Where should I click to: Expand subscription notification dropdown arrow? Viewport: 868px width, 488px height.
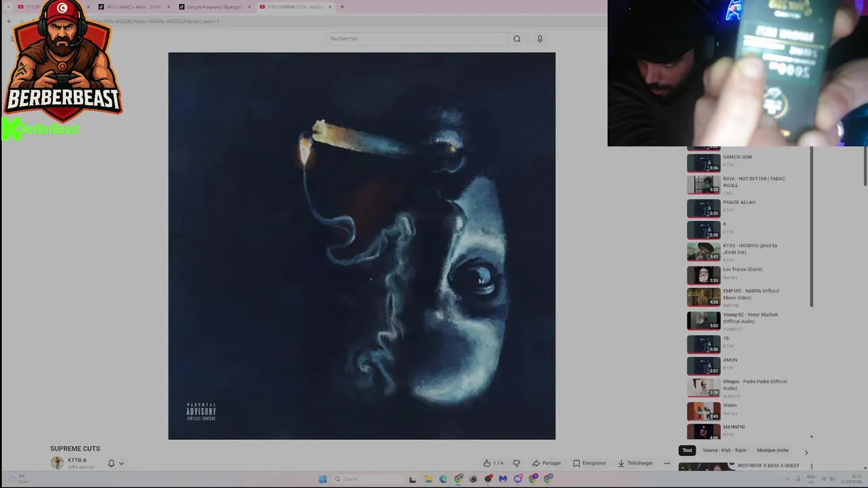click(121, 464)
